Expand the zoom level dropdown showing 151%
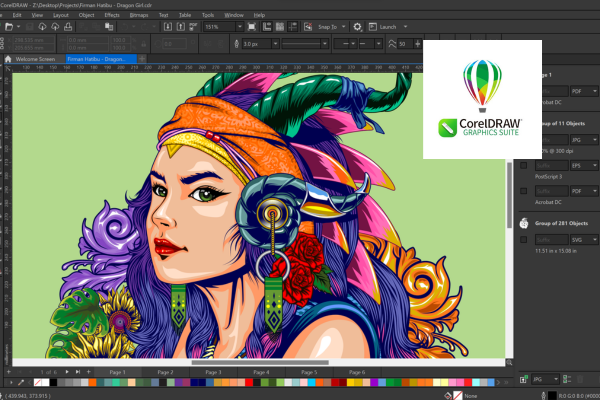This screenshot has height=400, width=600. [x=240, y=27]
